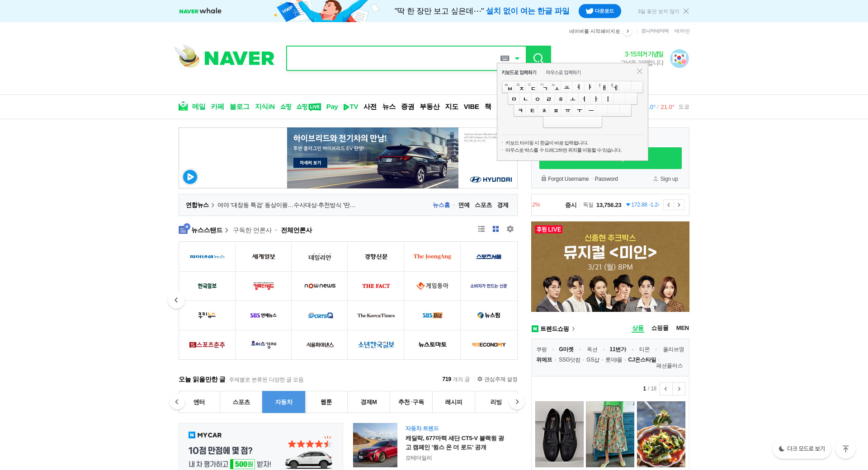The image size is (868, 470).
Task: Switch newsstand to list view
Action: pos(481,229)
